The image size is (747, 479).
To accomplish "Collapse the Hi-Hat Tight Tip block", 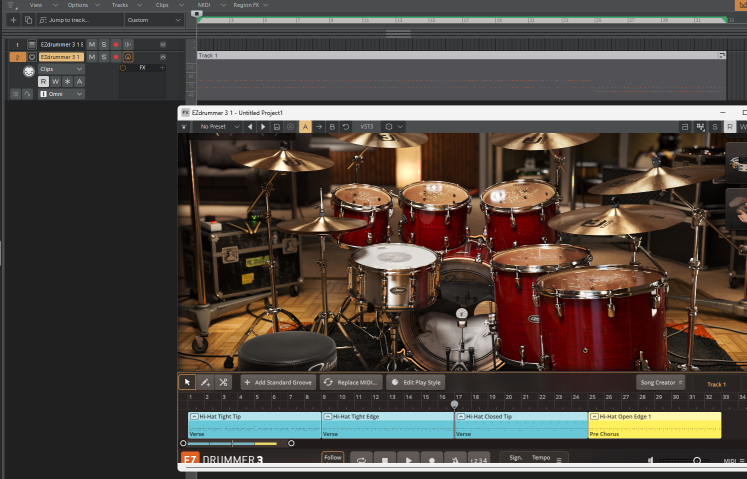I will (x=194, y=417).
